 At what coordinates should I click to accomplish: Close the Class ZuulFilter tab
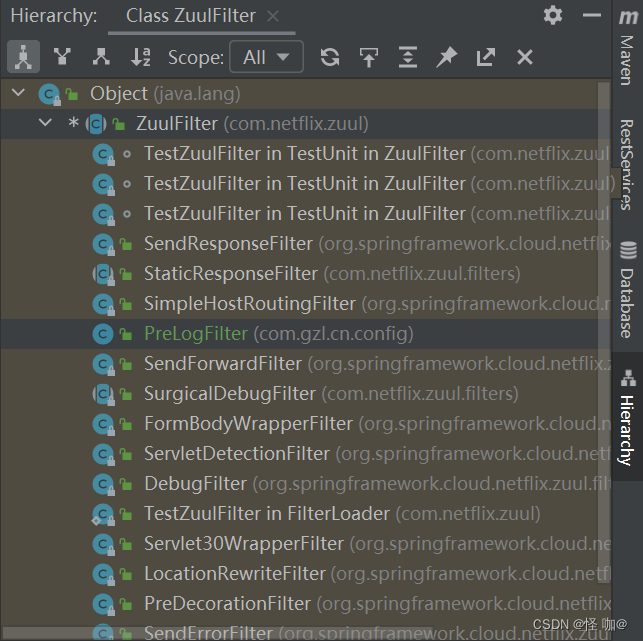273,16
